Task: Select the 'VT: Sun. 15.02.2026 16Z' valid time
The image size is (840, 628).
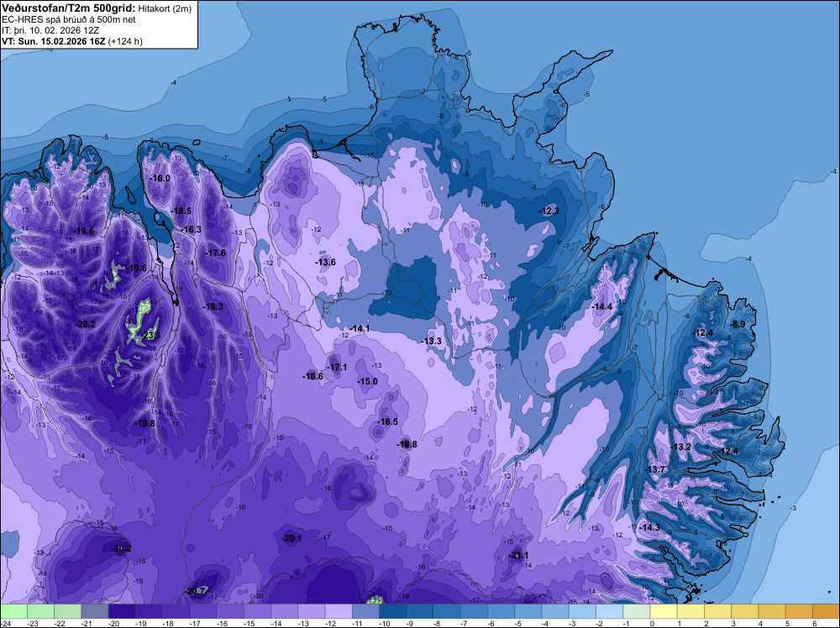Action: pos(54,41)
